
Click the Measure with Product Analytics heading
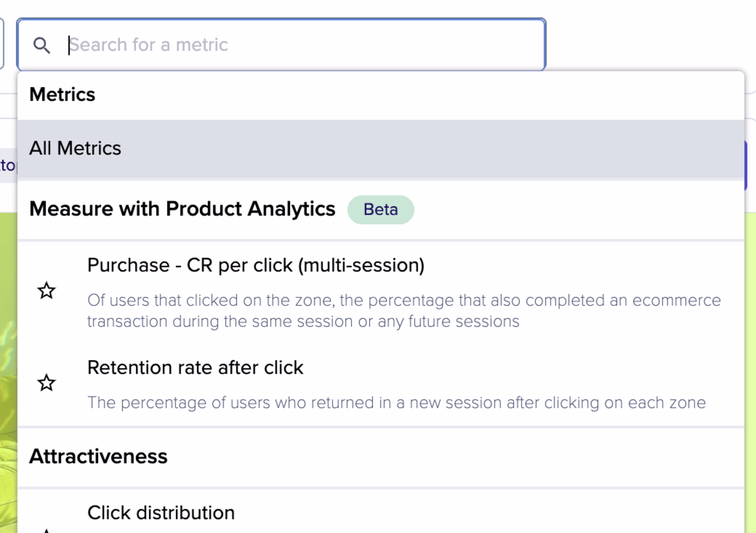click(x=182, y=209)
